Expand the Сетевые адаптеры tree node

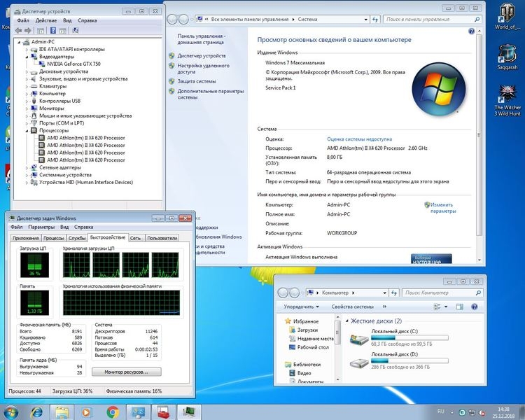coord(27,167)
